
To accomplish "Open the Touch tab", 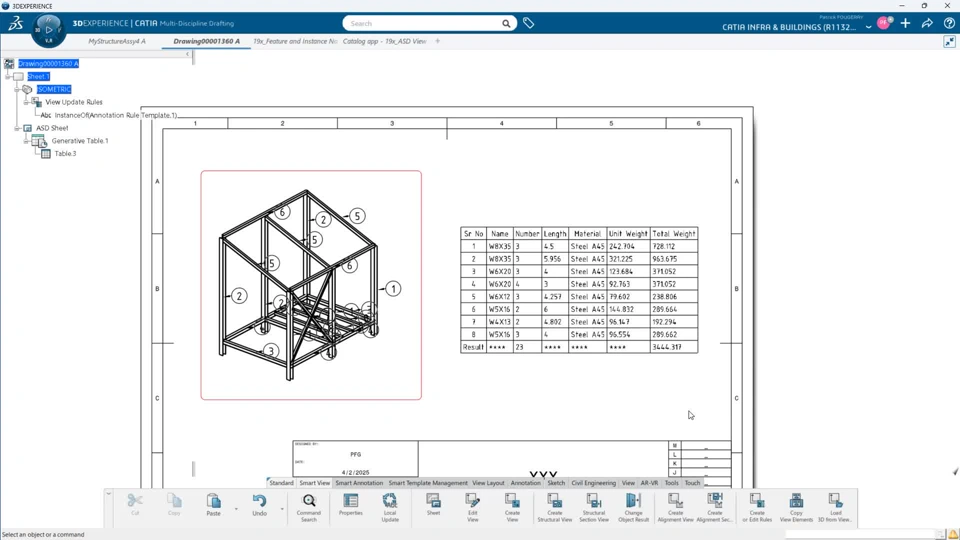I will 692,483.
